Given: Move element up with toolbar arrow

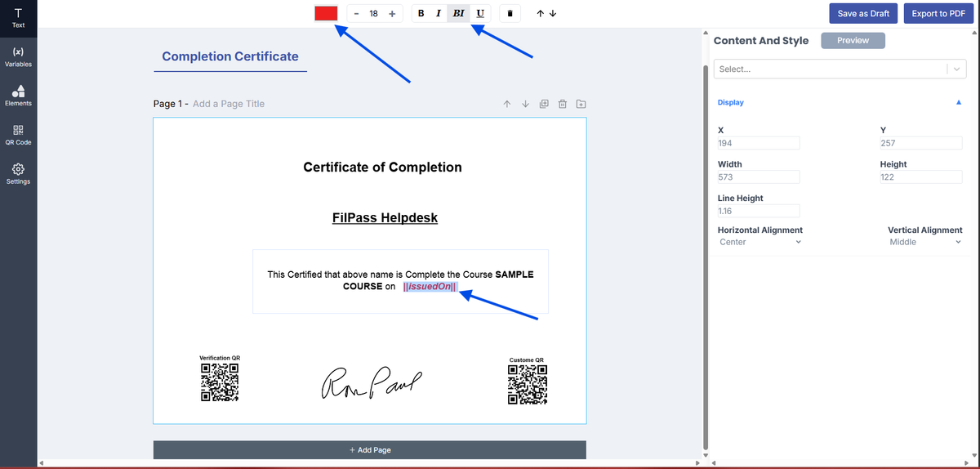Looking at the screenshot, I should pyautogui.click(x=540, y=14).
